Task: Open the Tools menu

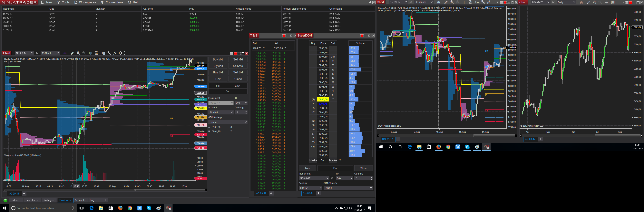Action: click(63, 2)
